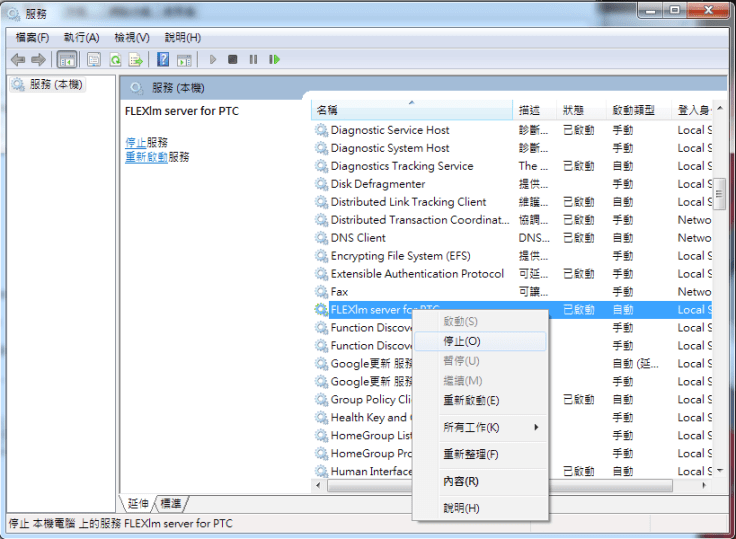The height and width of the screenshot is (539, 736).
Task: Open the 檢視(V) menu
Action: (x=131, y=37)
